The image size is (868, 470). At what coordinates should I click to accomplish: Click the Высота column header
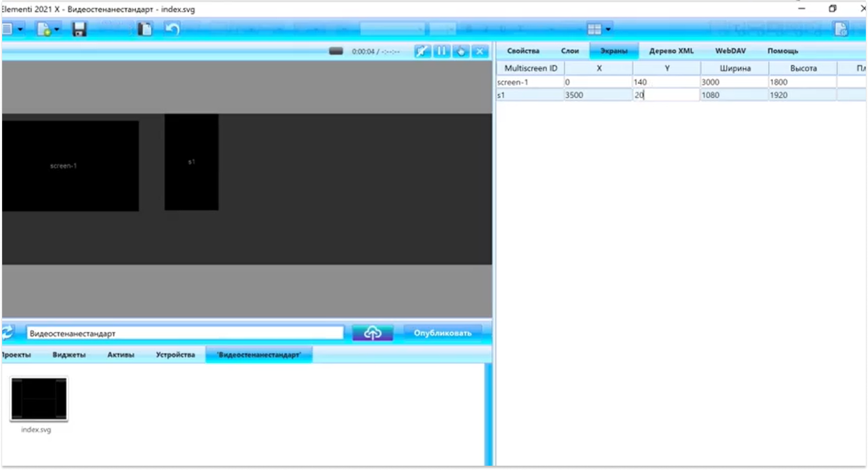(x=803, y=68)
